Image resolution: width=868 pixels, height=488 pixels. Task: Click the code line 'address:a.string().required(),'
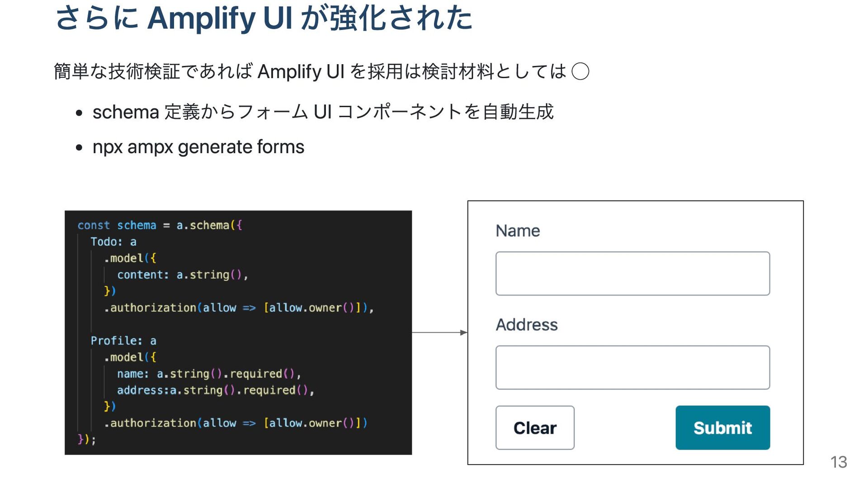click(216, 390)
